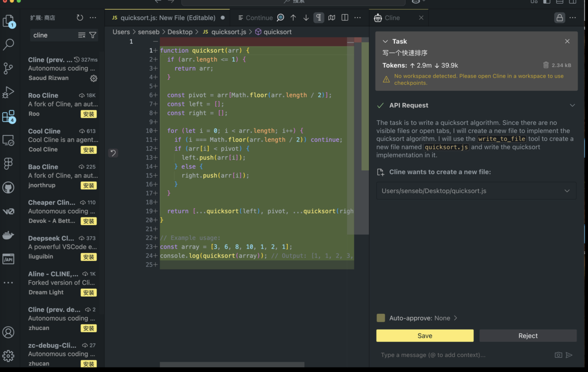Close the Cline panel tab

click(421, 18)
